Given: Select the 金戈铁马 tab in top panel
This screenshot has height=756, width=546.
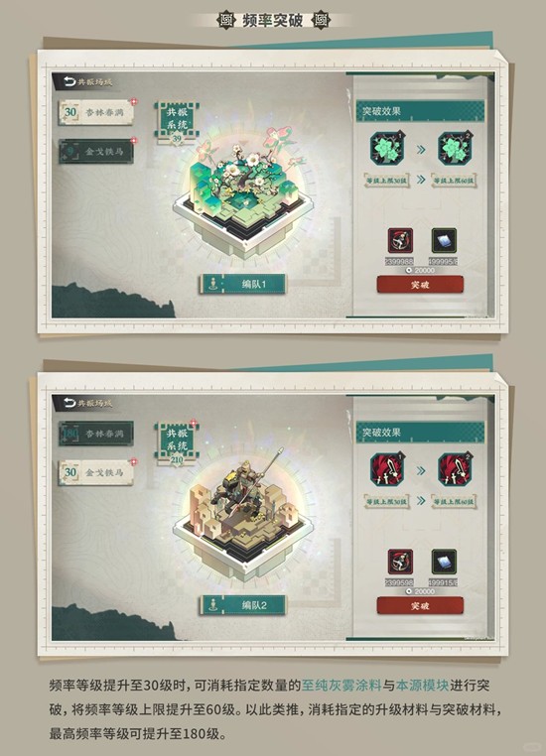Looking at the screenshot, I should click(96, 152).
